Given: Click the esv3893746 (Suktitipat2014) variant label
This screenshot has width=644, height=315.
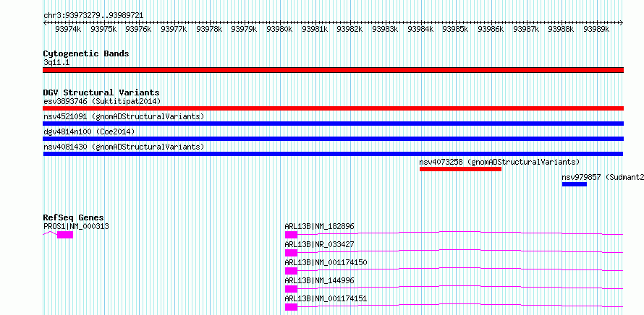Looking at the screenshot, I should pyautogui.click(x=102, y=101).
